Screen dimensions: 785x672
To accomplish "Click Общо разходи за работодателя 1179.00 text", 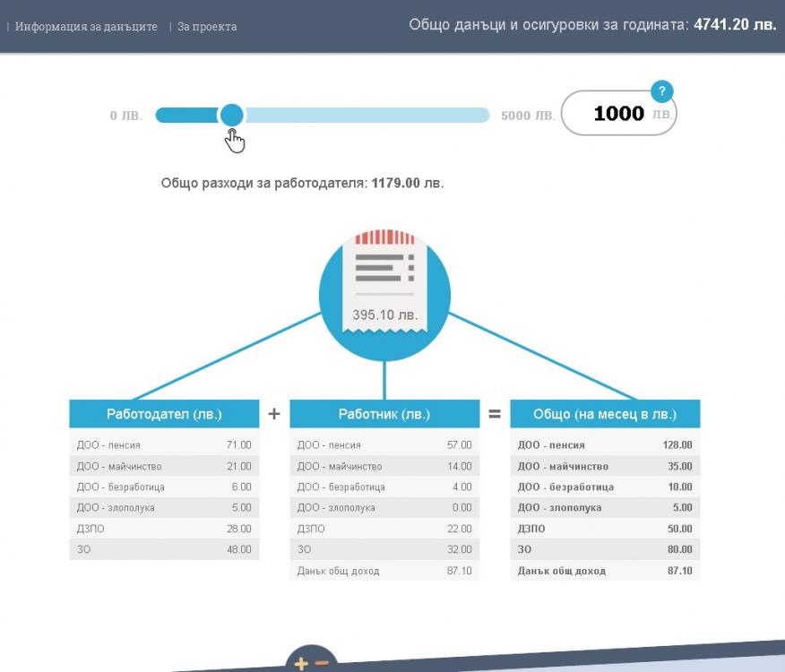I will pyautogui.click(x=302, y=183).
